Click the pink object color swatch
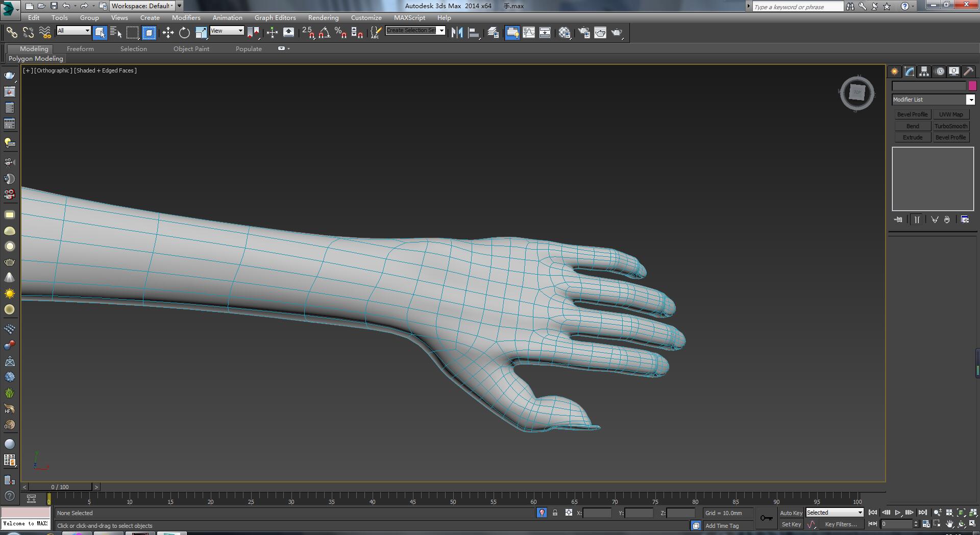This screenshot has height=535, width=980. click(x=972, y=86)
